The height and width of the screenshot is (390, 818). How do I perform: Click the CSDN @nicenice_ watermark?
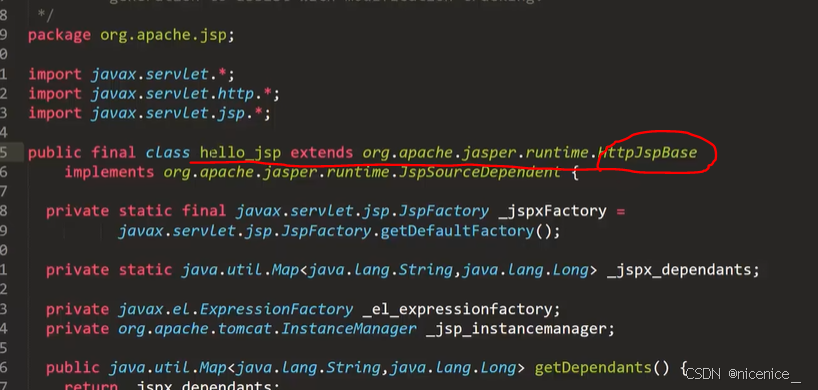[x=742, y=374]
